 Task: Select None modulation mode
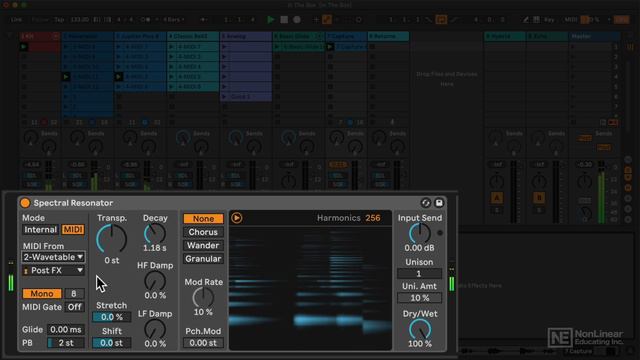[x=203, y=219]
